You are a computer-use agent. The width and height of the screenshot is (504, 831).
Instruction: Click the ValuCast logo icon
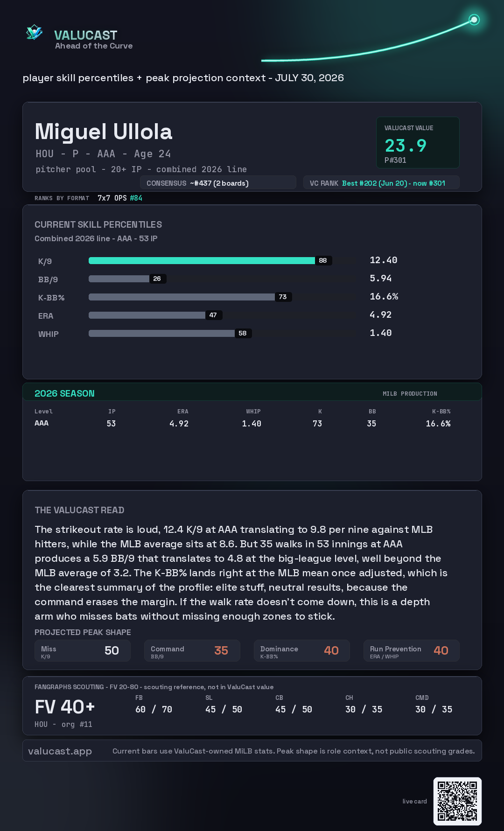tap(34, 32)
